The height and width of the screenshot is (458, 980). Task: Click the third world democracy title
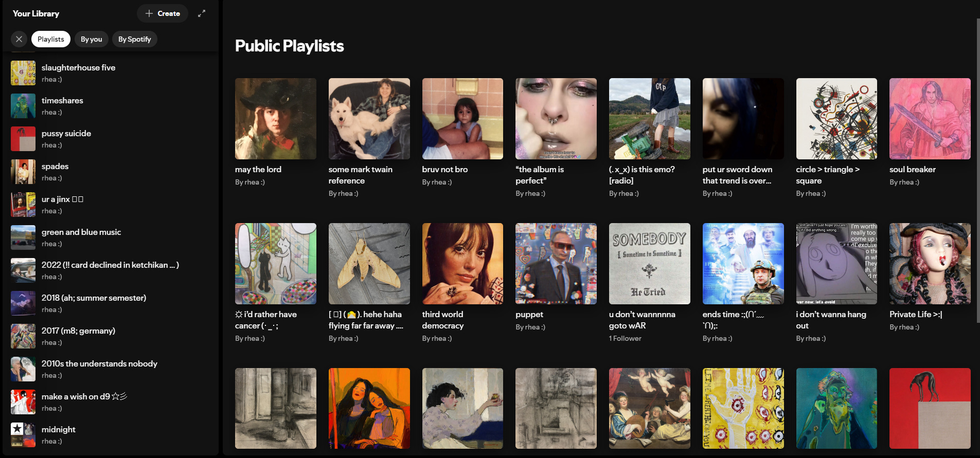point(443,320)
